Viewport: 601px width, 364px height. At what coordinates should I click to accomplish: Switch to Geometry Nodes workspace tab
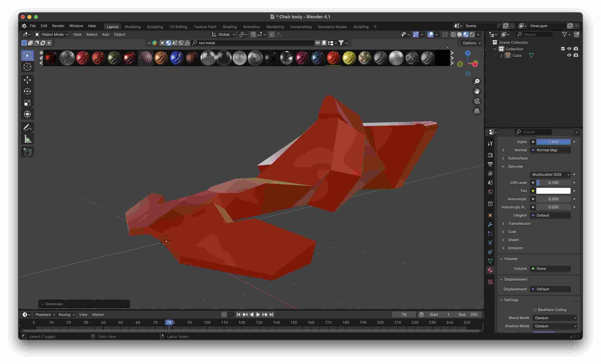pyautogui.click(x=332, y=27)
